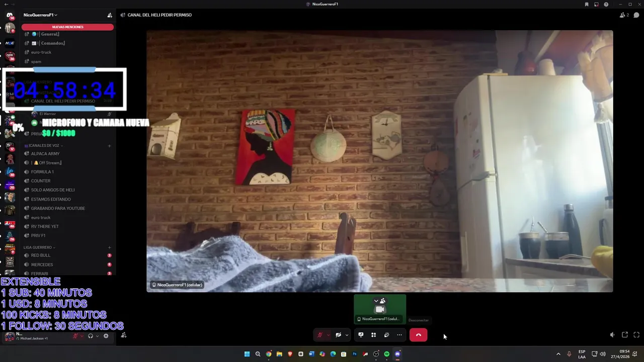Join GRABANDO PARA YOUTUBE channel
The width and height of the screenshot is (644, 362).
[67, 208]
